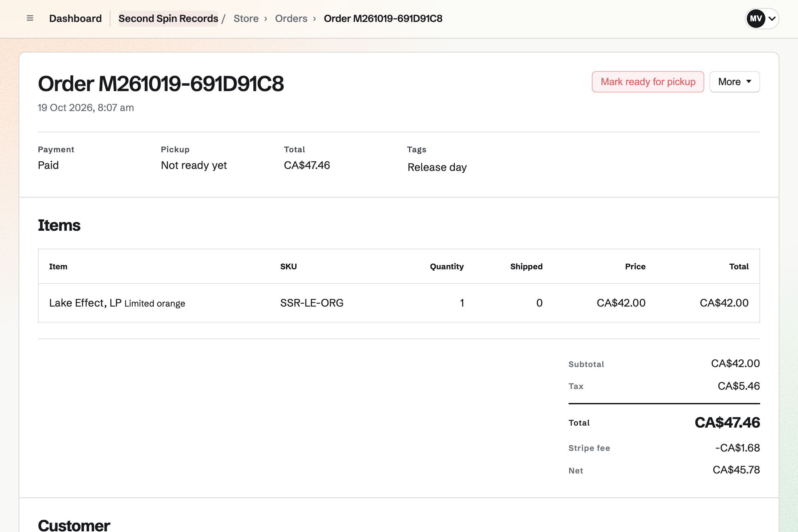Open Second Spin Records site switcher
Image resolution: width=798 pixels, height=532 pixels.
tap(168, 18)
